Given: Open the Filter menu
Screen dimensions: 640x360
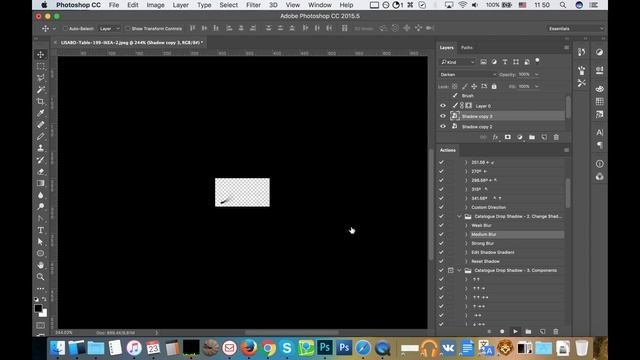Looking at the screenshot, I should tap(253, 5).
